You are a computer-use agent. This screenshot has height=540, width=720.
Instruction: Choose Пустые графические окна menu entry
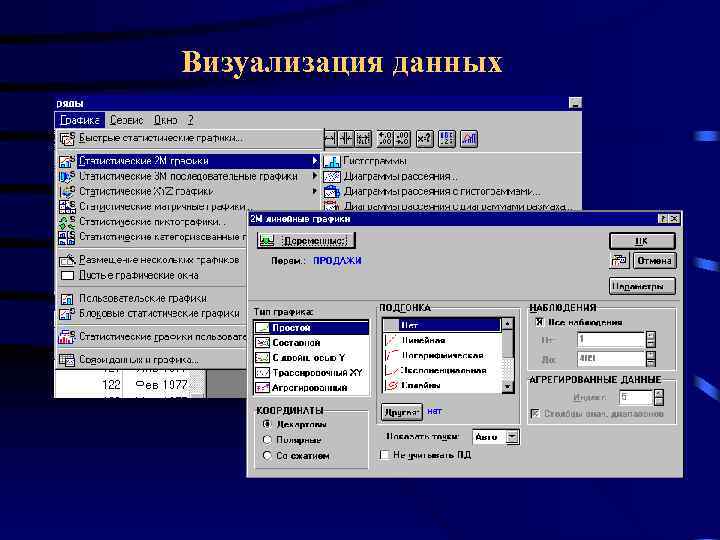[x=152, y=276]
